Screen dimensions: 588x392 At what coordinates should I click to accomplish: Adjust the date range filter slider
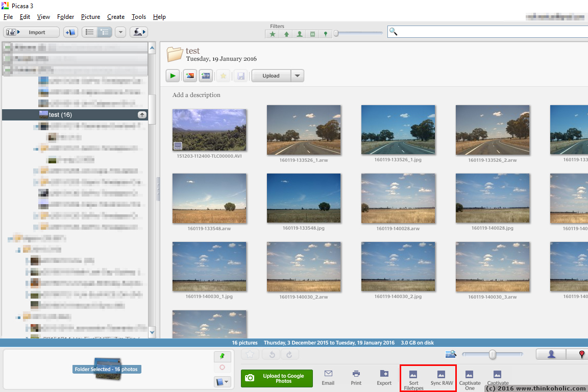click(x=336, y=33)
